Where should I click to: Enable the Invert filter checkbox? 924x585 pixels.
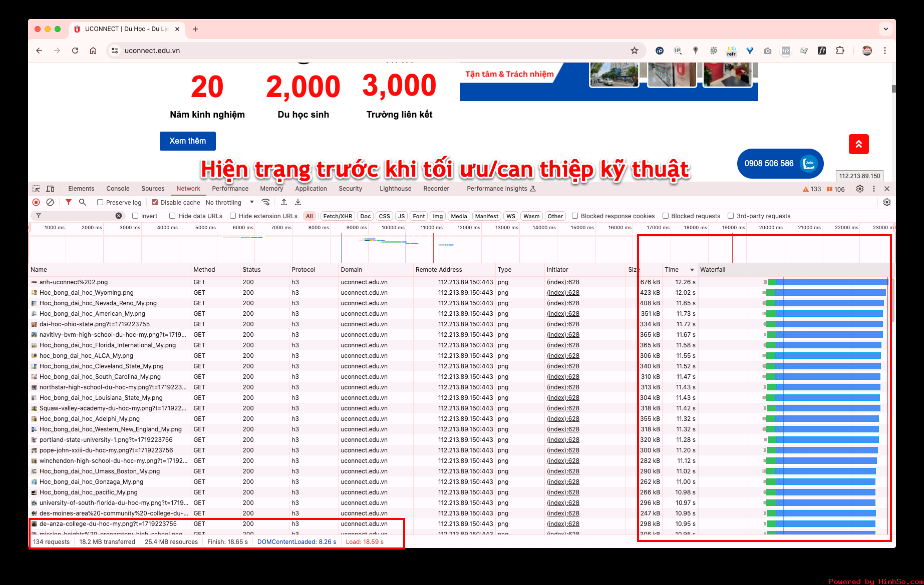click(135, 216)
